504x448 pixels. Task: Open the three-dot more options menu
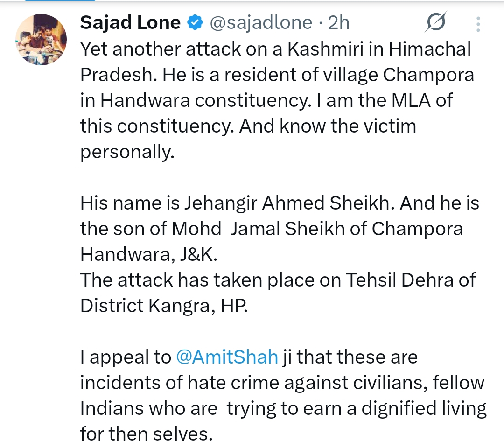(x=477, y=23)
